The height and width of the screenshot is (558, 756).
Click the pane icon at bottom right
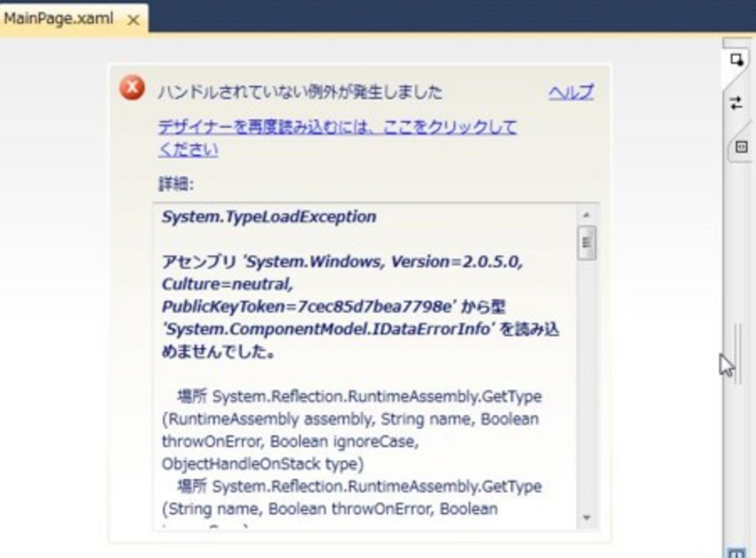(736, 552)
